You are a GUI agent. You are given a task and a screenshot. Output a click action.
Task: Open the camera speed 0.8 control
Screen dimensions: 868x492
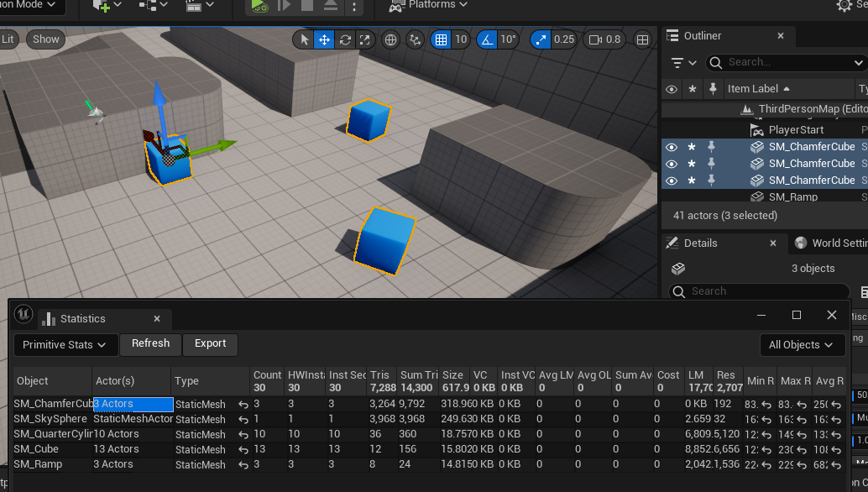[604, 39]
